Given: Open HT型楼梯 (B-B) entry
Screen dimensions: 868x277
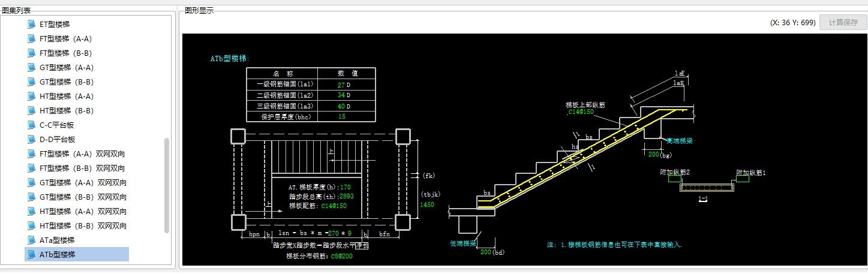Looking at the screenshot, I should click(65, 111).
